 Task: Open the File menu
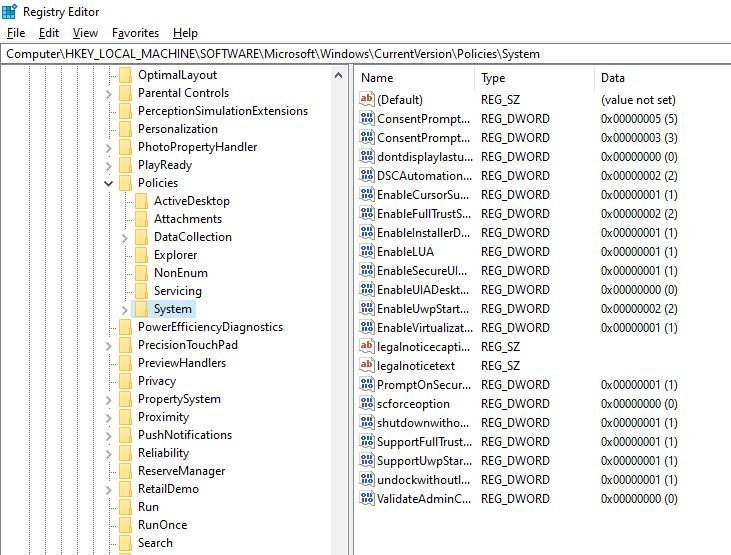pyautogui.click(x=16, y=33)
